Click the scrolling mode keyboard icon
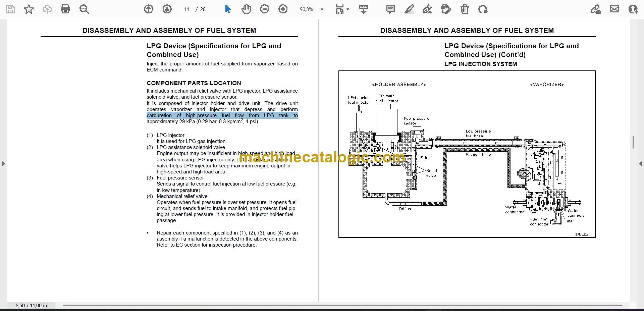The height and width of the screenshot is (311, 644). coord(364,9)
